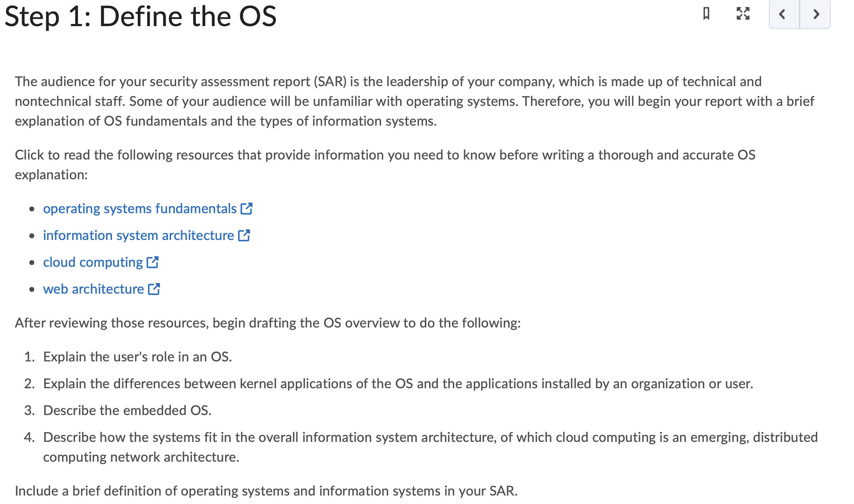Image resolution: width=854 pixels, height=504 pixels.
Task: Click the sentence about brief definition in SAR
Action: 266,491
